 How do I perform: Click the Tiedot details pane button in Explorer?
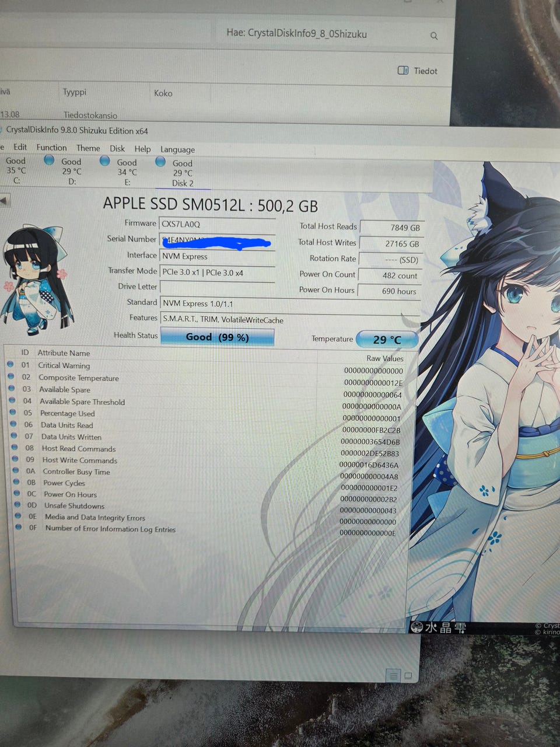418,71
